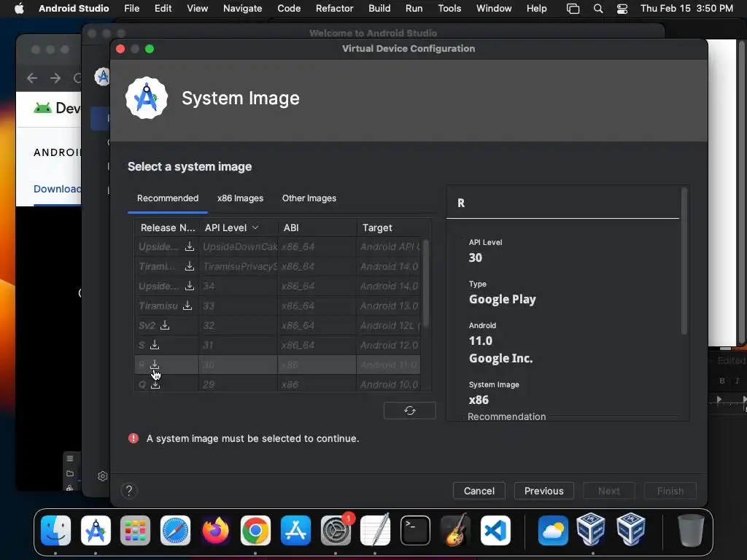Click the Finish button

coord(670,491)
